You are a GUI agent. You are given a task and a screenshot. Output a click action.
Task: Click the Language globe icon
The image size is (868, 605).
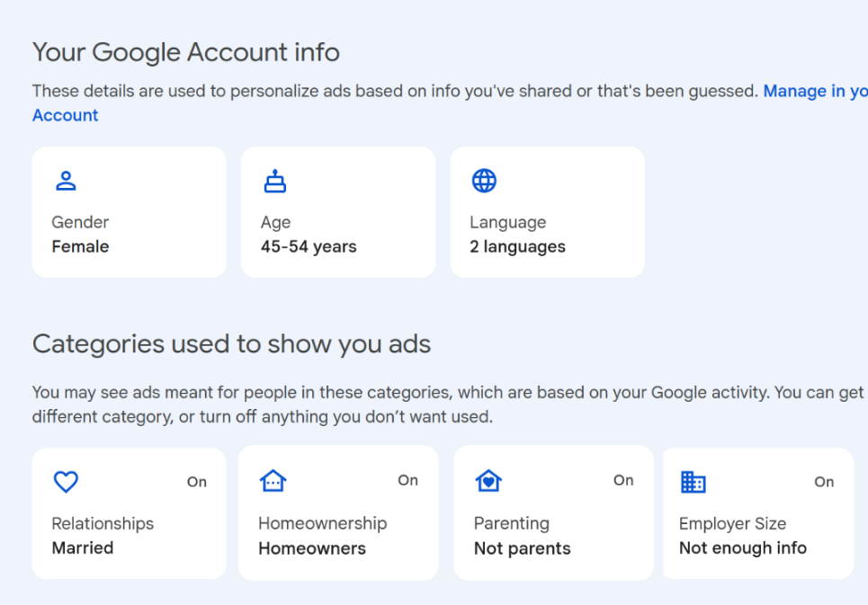point(484,181)
